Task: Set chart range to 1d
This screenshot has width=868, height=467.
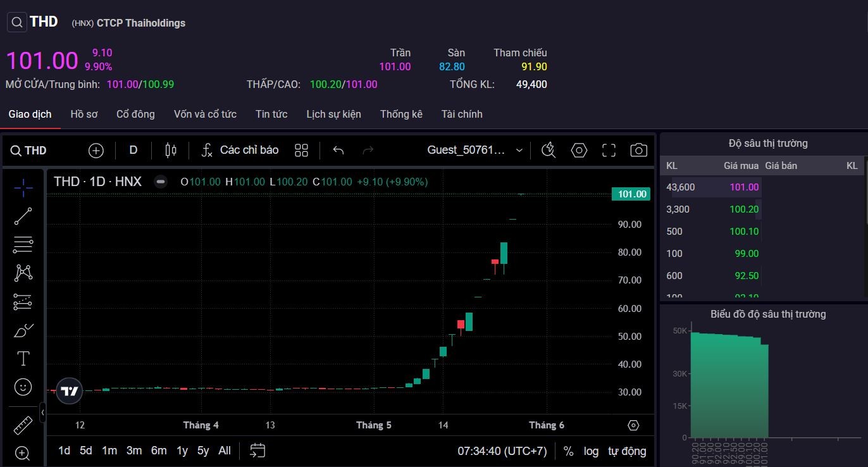Action: [x=64, y=451]
